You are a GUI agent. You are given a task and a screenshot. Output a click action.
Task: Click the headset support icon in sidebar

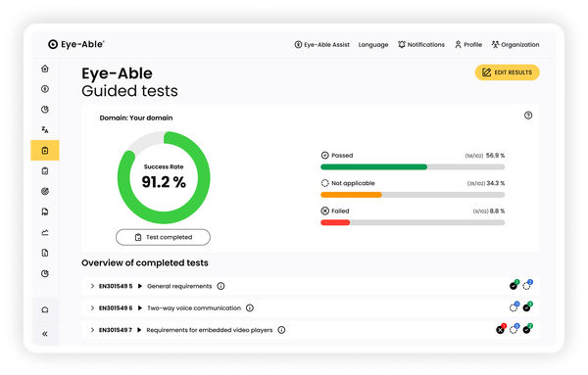click(x=45, y=309)
